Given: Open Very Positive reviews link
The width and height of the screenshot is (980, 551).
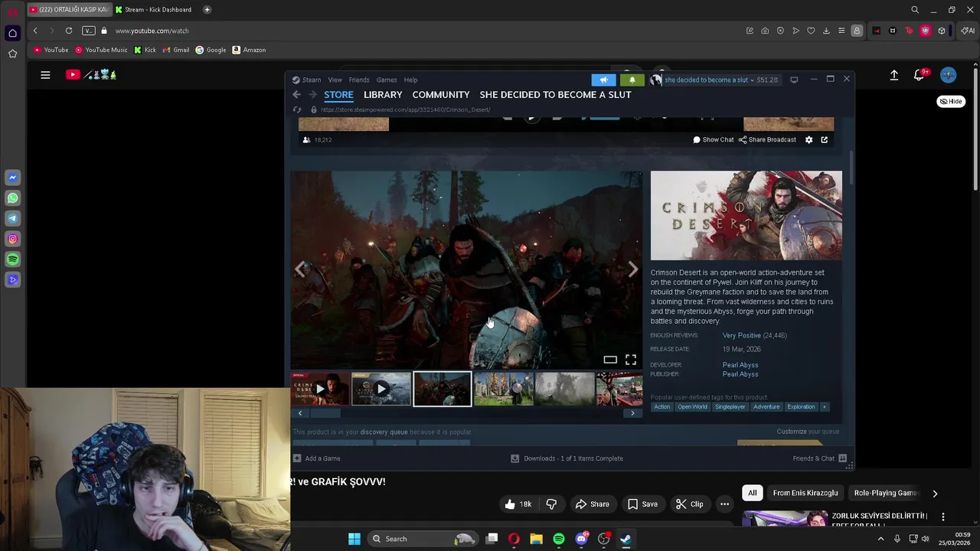Looking at the screenshot, I should point(741,335).
